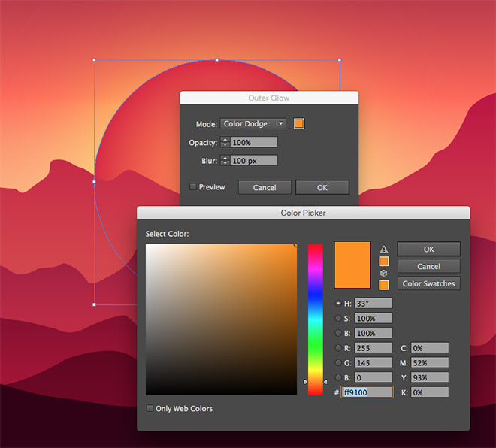
Task: Click the out-of-gamut warning triangle icon
Action: [x=384, y=250]
